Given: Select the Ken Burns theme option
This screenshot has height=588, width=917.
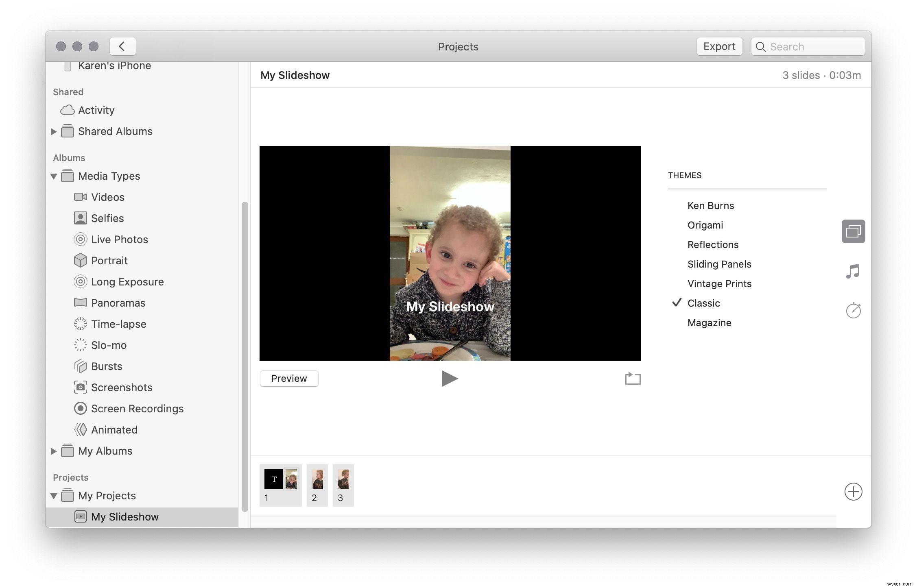Looking at the screenshot, I should click(710, 205).
